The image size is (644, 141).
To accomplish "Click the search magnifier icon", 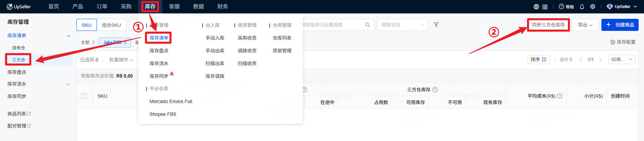I will coord(367,25).
